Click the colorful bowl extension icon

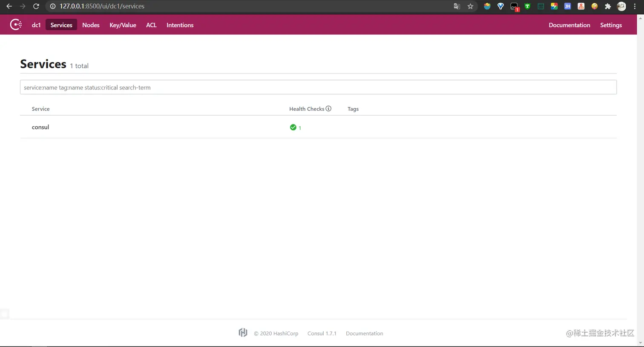pos(487,6)
